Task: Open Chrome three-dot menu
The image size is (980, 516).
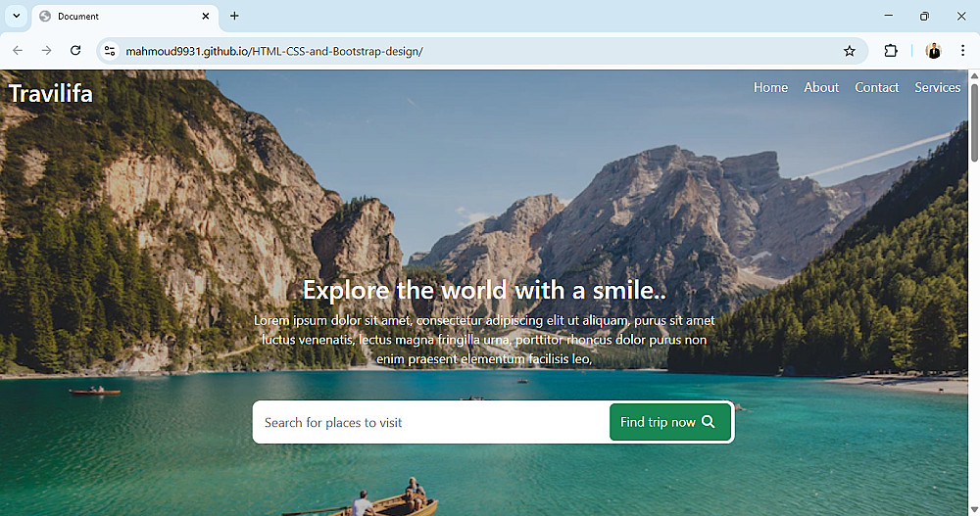Action: click(962, 51)
